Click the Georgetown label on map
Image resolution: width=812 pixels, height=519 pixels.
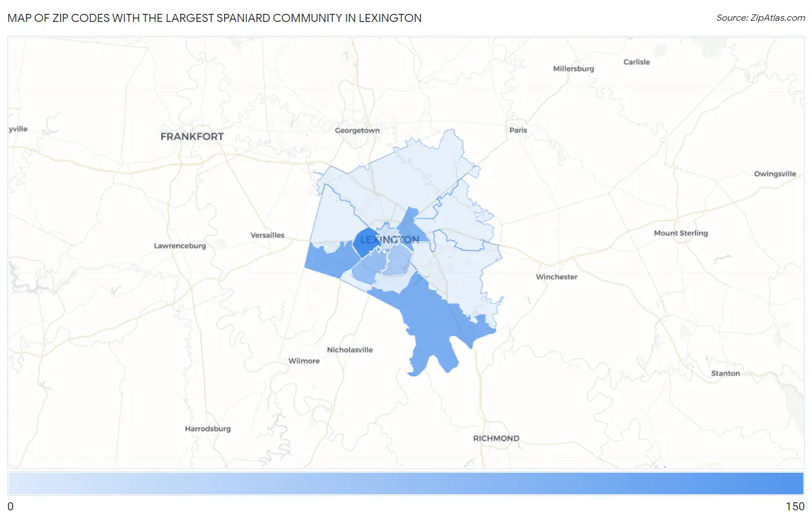[x=357, y=130]
